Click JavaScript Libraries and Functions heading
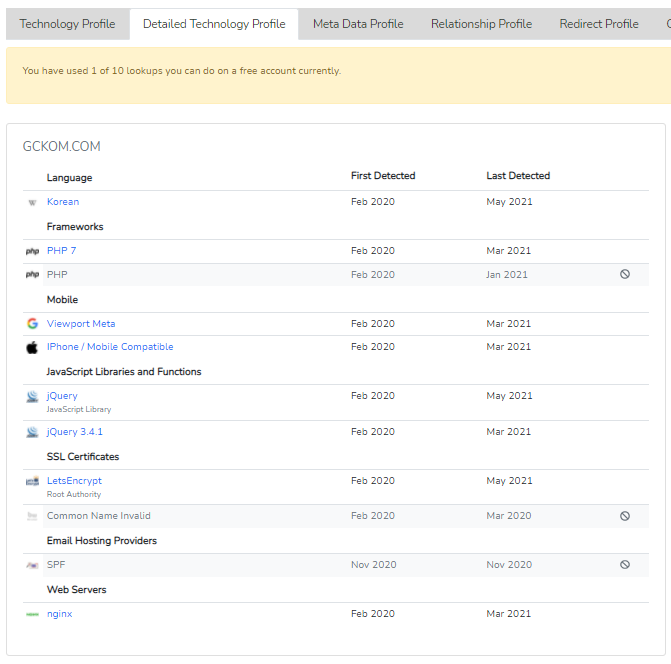671x664 pixels. (x=124, y=371)
